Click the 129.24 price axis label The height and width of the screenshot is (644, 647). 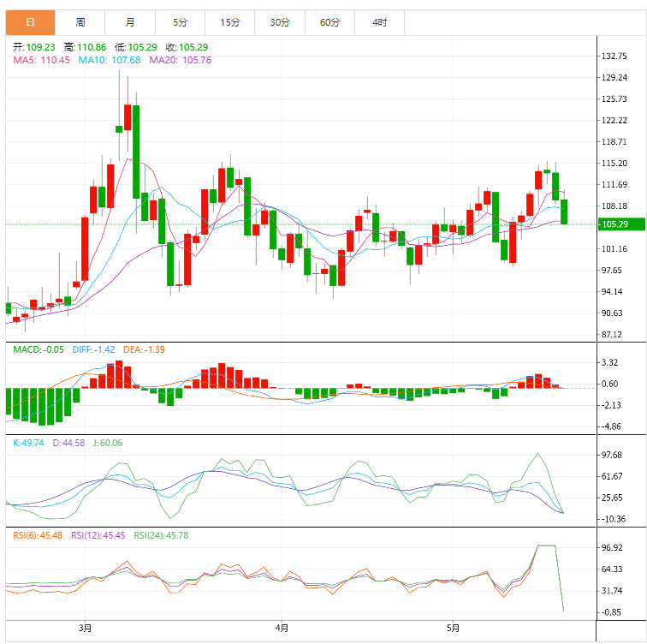tap(614, 78)
